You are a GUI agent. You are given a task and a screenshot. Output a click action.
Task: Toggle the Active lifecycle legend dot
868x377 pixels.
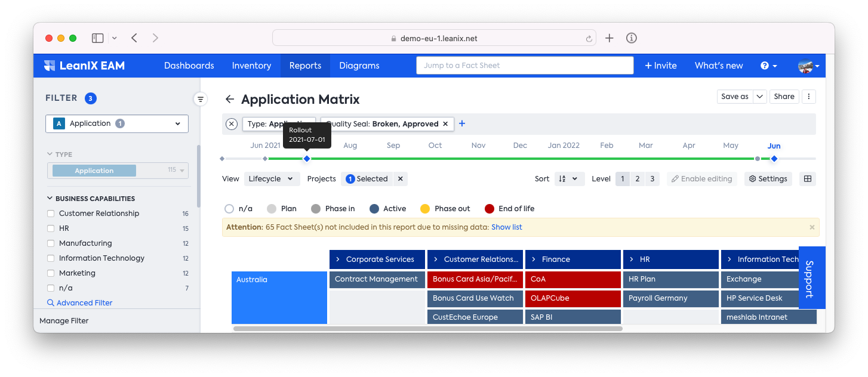point(374,209)
